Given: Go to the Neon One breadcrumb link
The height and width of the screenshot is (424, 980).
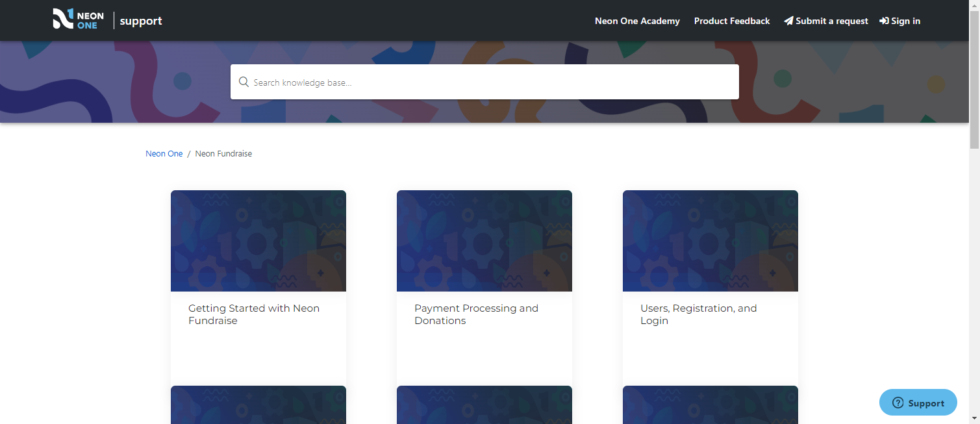Looking at the screenshot, I should [x=164, y=154].
